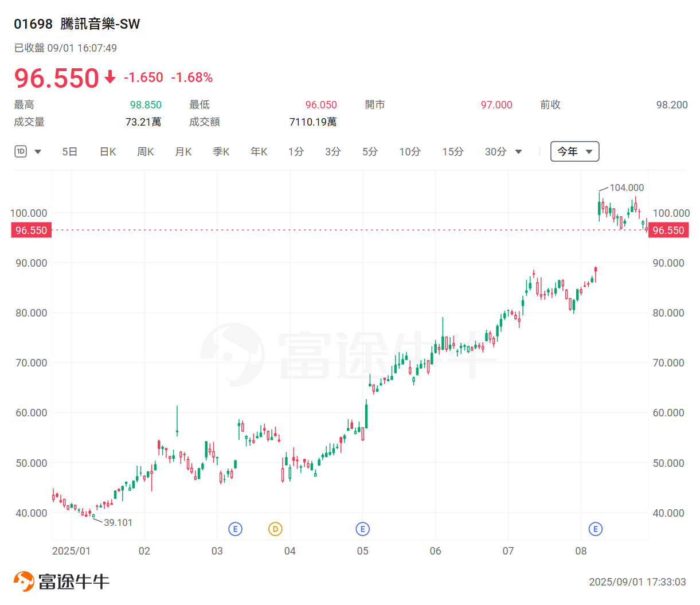Screen dimensions: 700x605
Task: Open the orange D dividend event marker
Action: pos(275,529)
